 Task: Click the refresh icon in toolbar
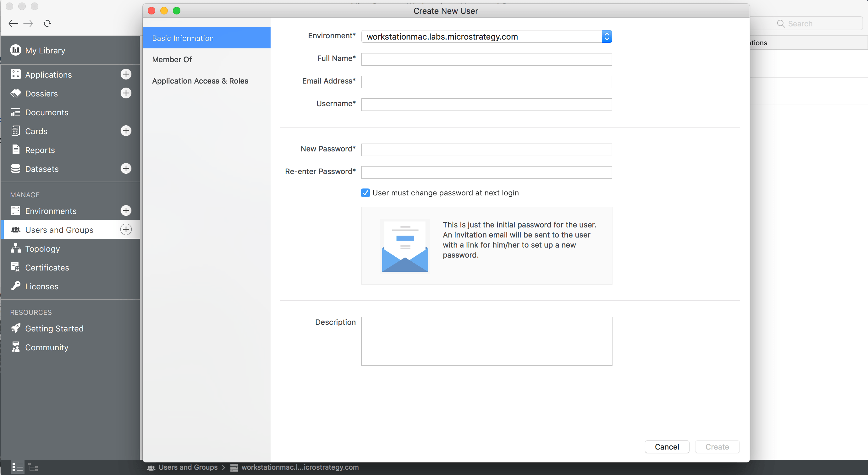pyautogui.click(x=47, y=23)
